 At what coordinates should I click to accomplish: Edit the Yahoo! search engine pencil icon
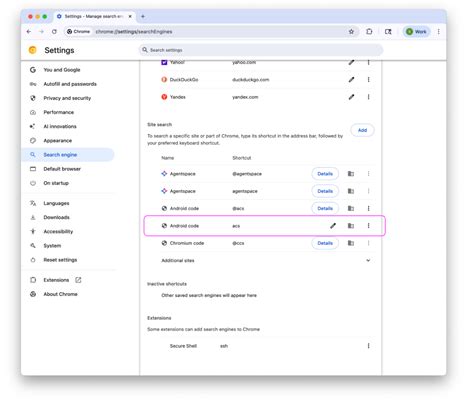[x=351, y=62]
